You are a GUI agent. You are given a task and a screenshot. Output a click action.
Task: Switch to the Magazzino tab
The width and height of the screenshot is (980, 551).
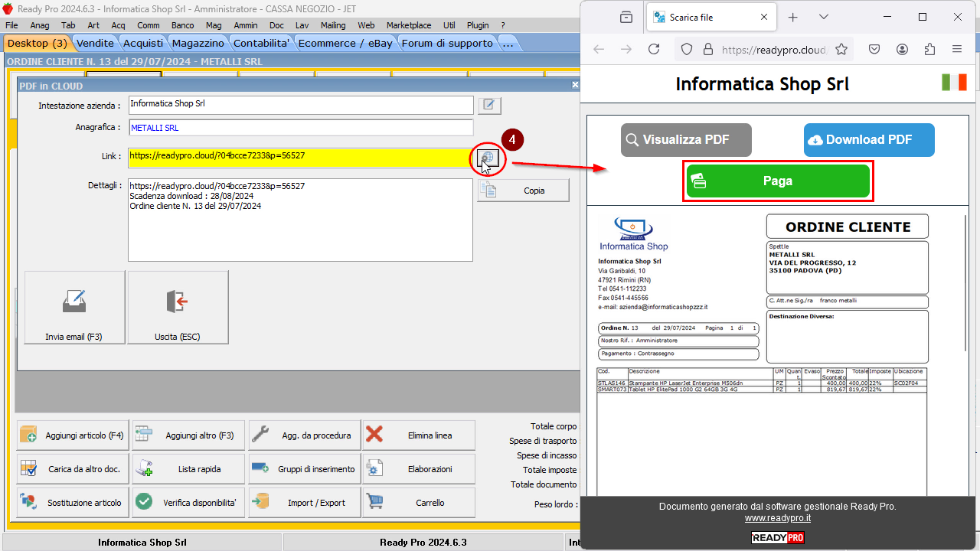pos(198,43)
